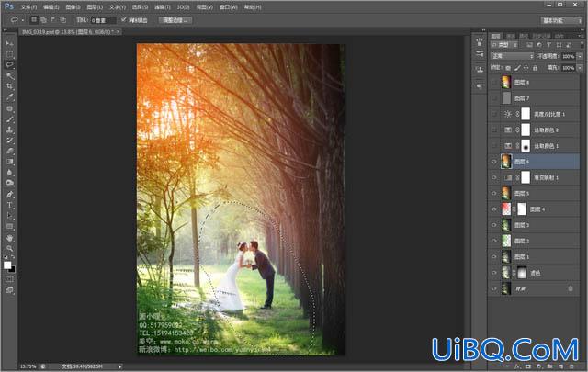Click the 调整边缘 Refine Edge button
This screenshot has height=372, width=588.
[175, 20]
